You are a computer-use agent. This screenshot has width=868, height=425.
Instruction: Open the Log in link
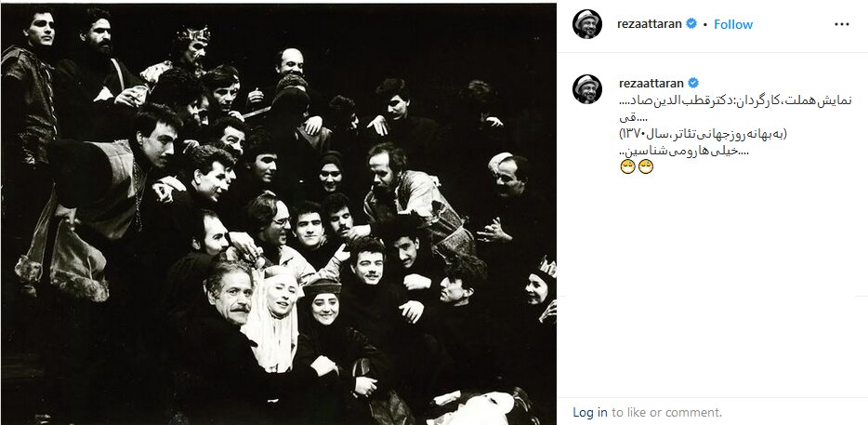(x=590, y=412)
